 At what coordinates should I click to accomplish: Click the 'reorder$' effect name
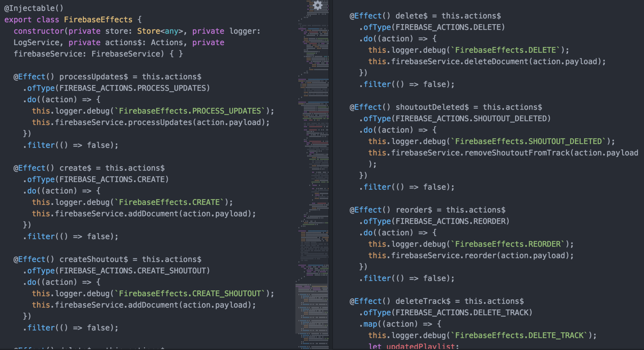(x=414, y=210)
